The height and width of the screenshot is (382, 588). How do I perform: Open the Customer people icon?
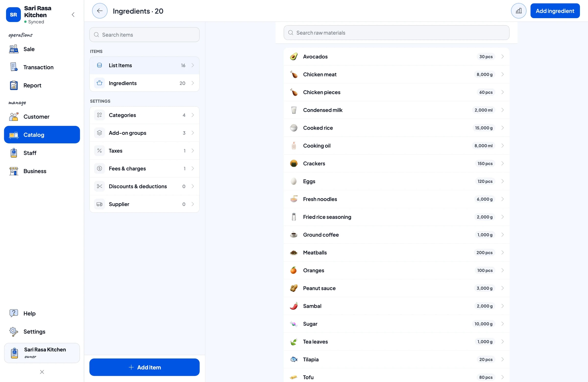click(13, 117)
